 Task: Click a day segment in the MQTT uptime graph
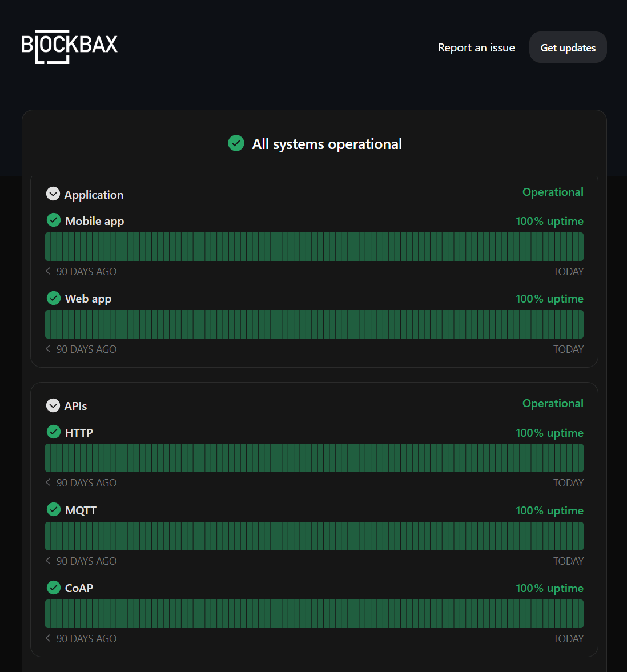[314, 536]
